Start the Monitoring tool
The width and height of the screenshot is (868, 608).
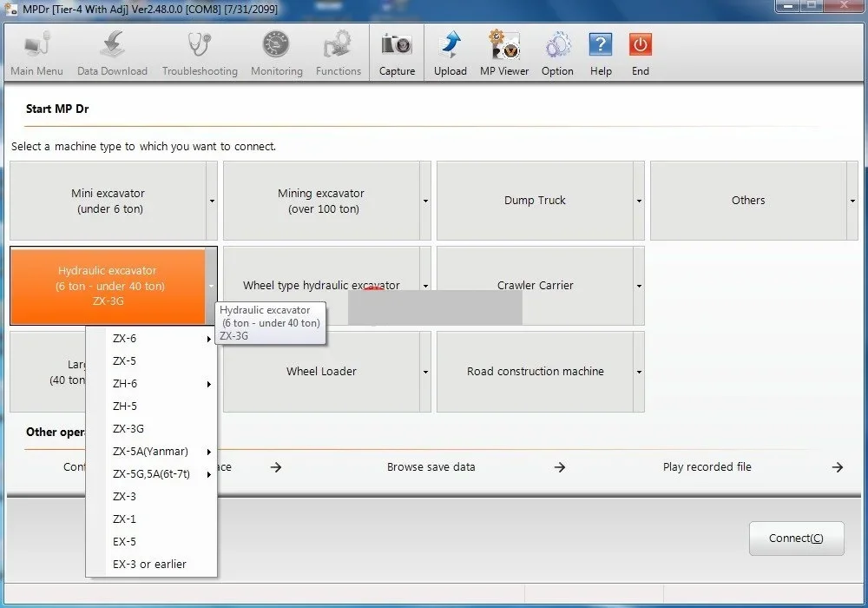[276, 50]
